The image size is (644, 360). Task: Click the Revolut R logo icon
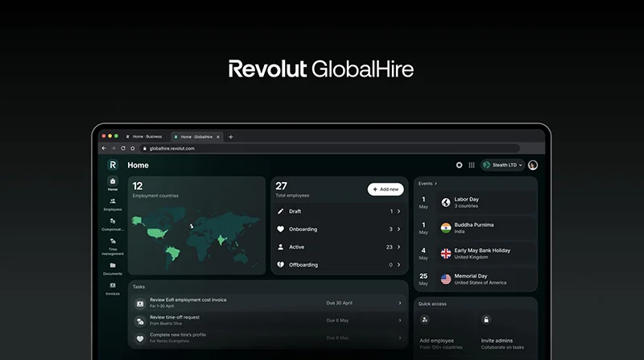(113, 165)
